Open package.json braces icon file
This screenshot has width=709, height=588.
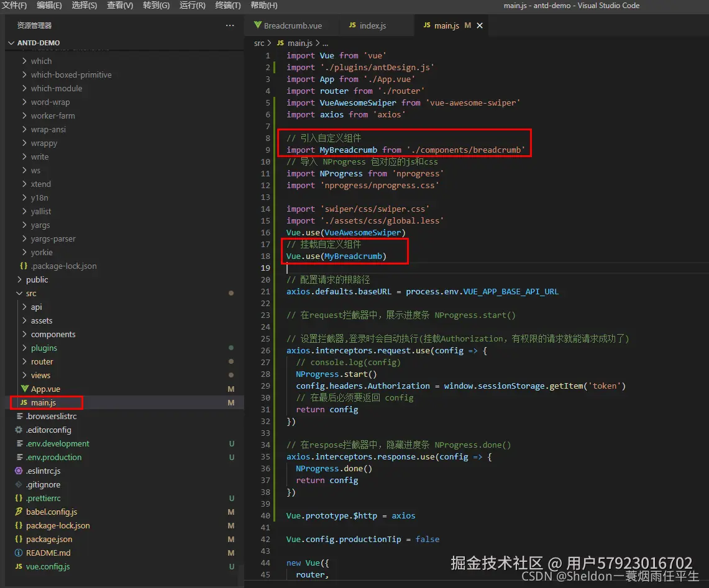coord(19,539)
